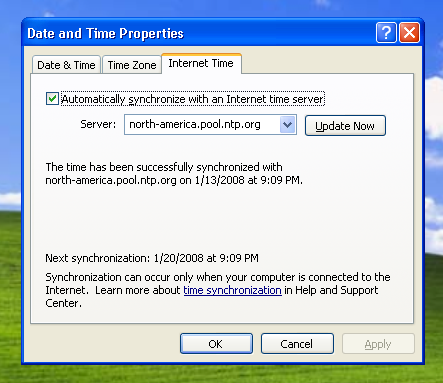Screen dimensions: 443x383
Task: Click the Cancel button
Action: tap(297, 344)
